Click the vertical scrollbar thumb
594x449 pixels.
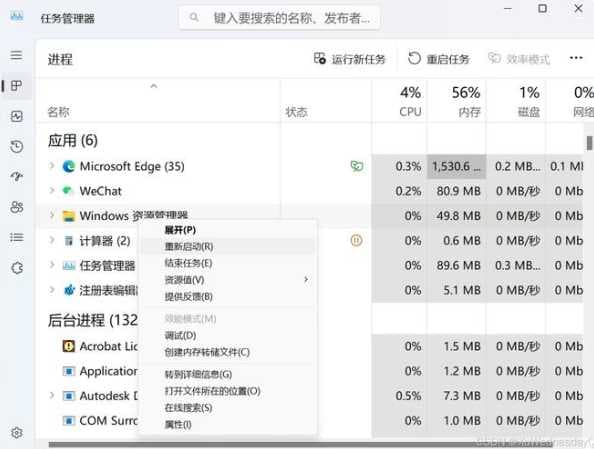point(589,143)
